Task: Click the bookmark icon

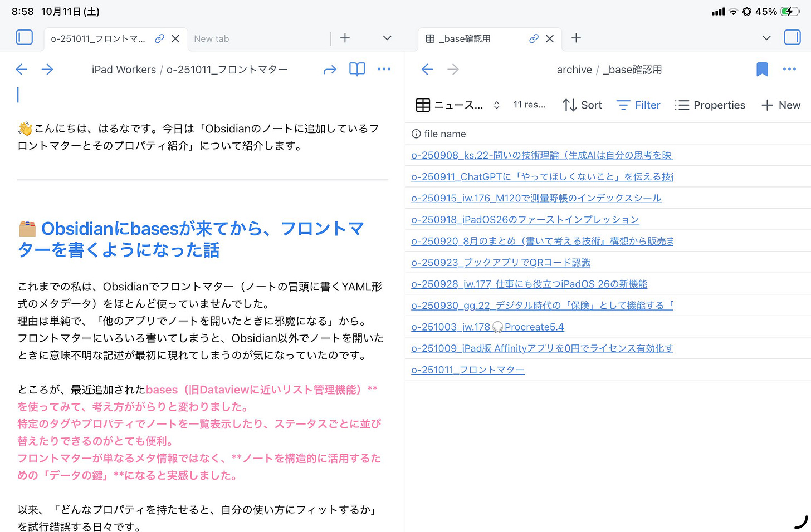Action: 762,69
